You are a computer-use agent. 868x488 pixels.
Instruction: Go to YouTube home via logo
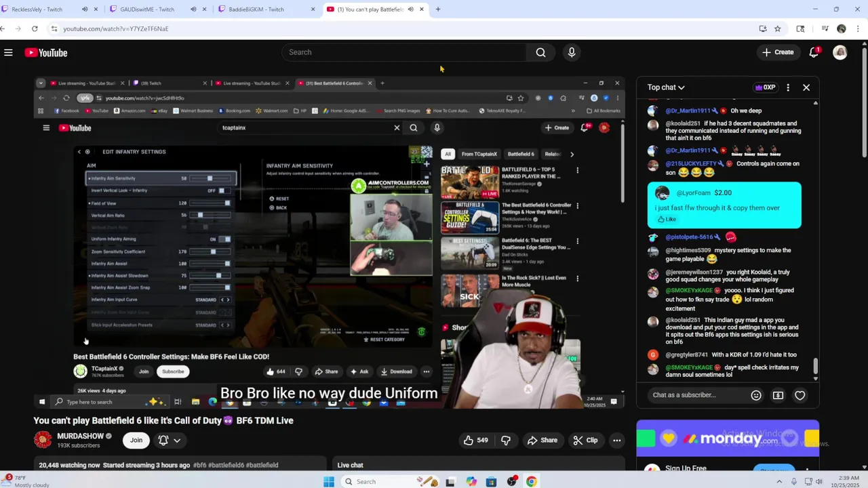(46, 53)
